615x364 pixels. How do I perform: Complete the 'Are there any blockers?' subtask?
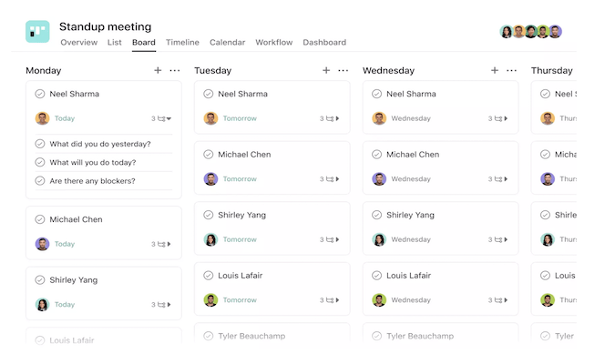[40, 180]
